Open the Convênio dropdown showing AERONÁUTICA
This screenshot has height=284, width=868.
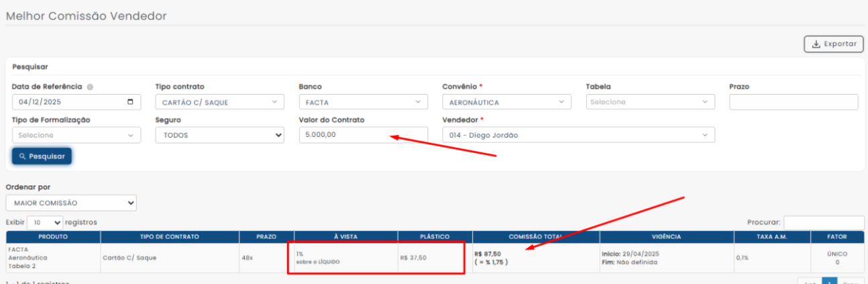click(x=506, y=102)
